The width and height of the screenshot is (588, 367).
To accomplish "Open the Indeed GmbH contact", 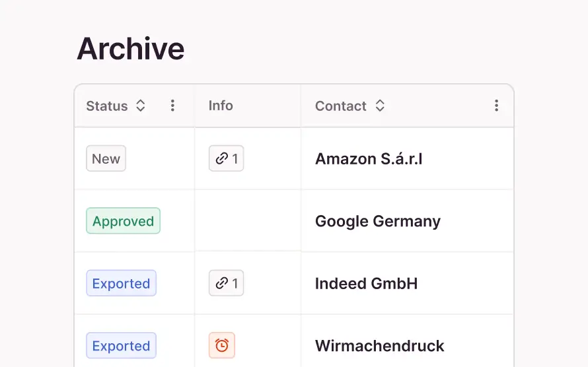I will (x=366, y=284).
